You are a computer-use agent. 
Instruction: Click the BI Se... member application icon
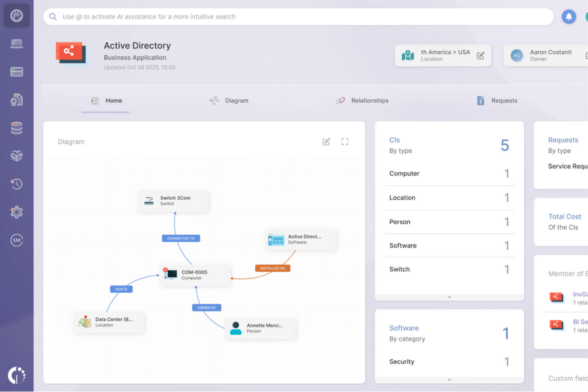point(556,325)
